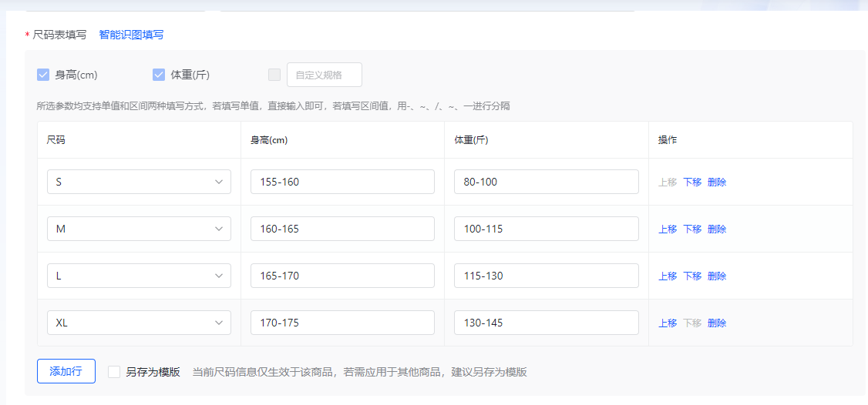
Task: Expand the XL size dropdown
Action: [x=139, y=323]
